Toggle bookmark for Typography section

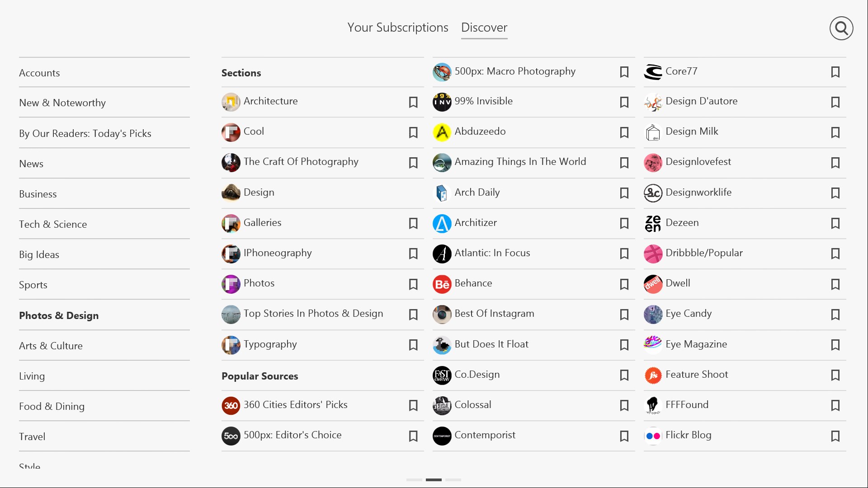pyautogui.click(x=413, y=345)
